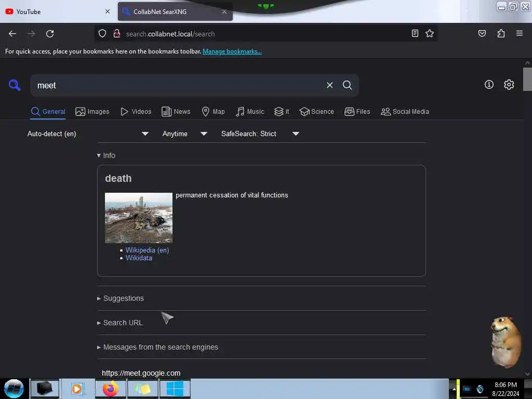Submit search with the magnifier button
Viewport: 532px width, 399px height.
click(347, 85)
